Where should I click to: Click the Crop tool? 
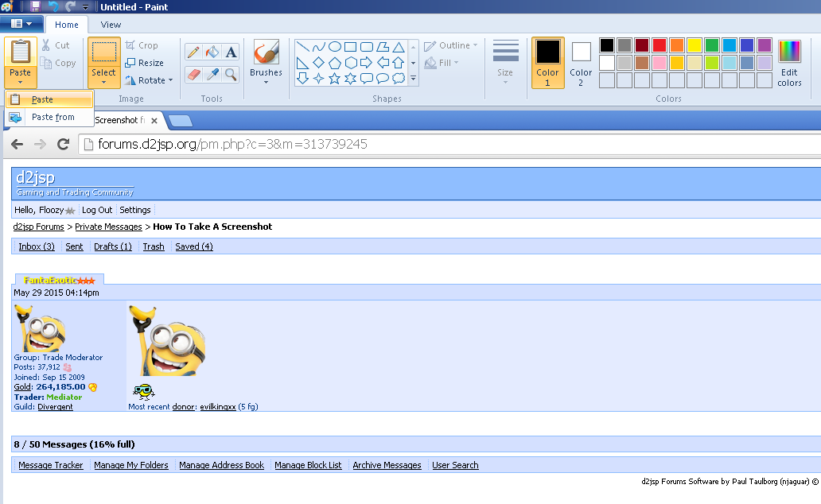pos(142,45)
